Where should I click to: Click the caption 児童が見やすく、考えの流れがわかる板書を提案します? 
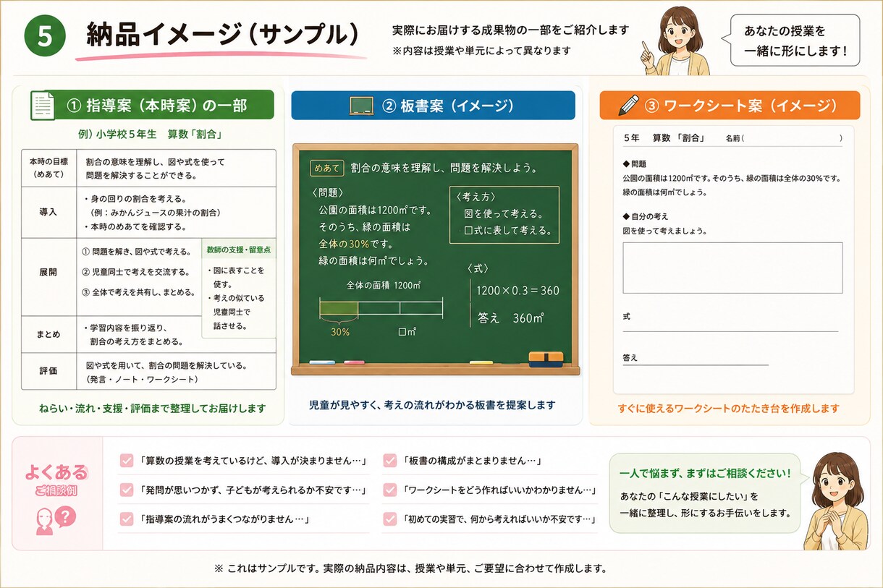tap(433, 405)
